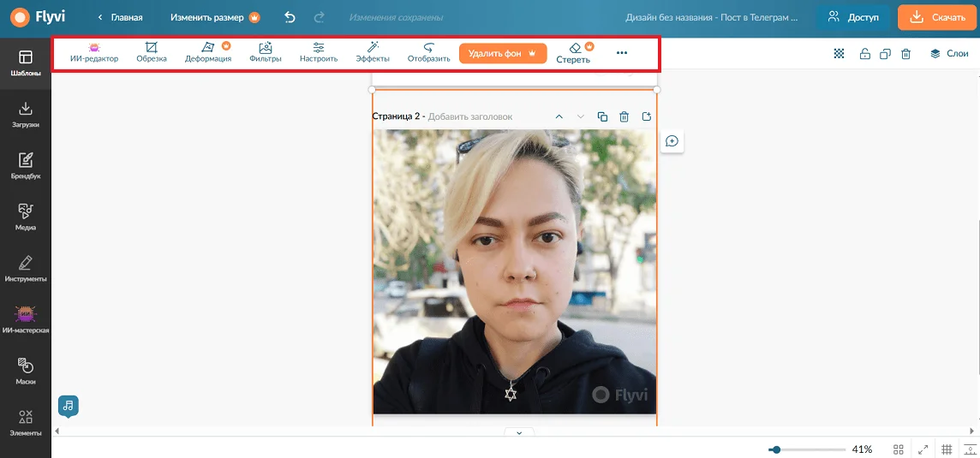Duplicate page 2 using the copy icon
The width and height of the screenshot is (980, 458).
click(602, 116)
